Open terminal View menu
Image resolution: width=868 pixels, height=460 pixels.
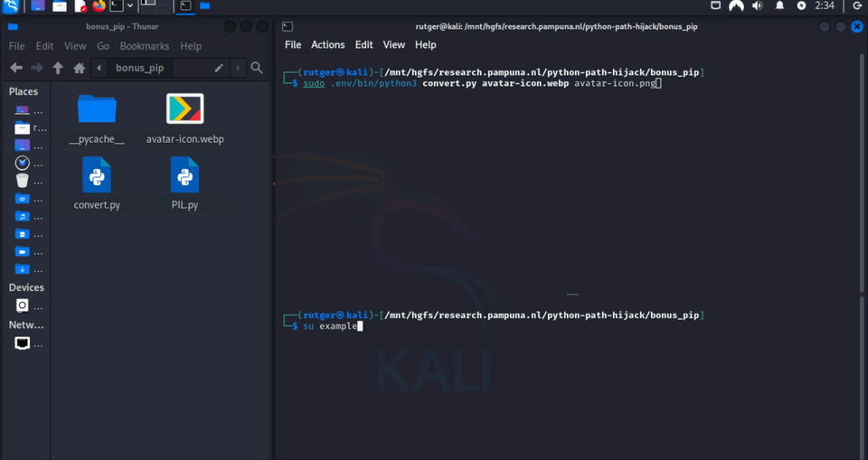pos(394,45)
